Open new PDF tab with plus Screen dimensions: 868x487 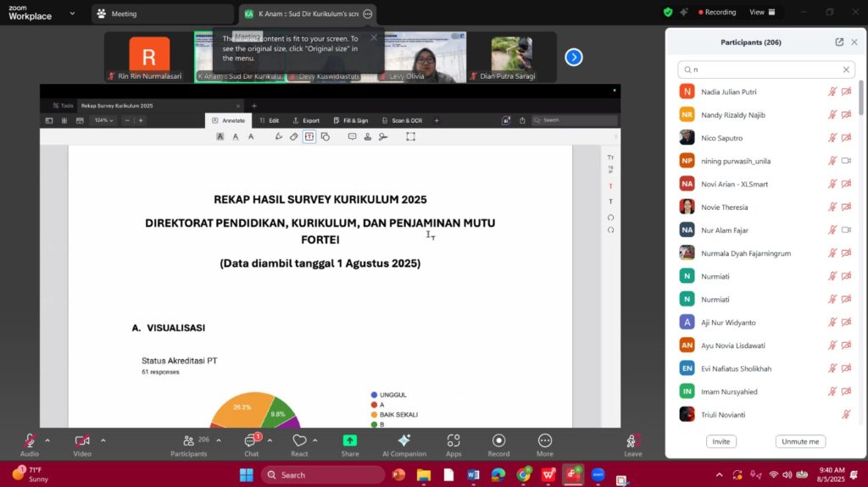click(x=254, y=106)
